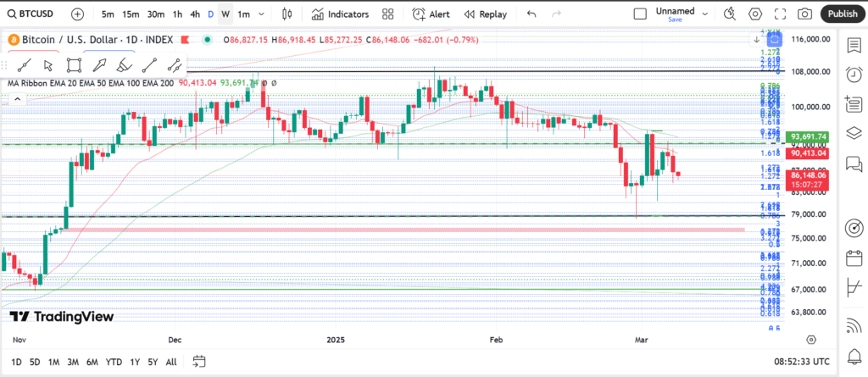Take a chart snapshot with the camera

[805, 14]
